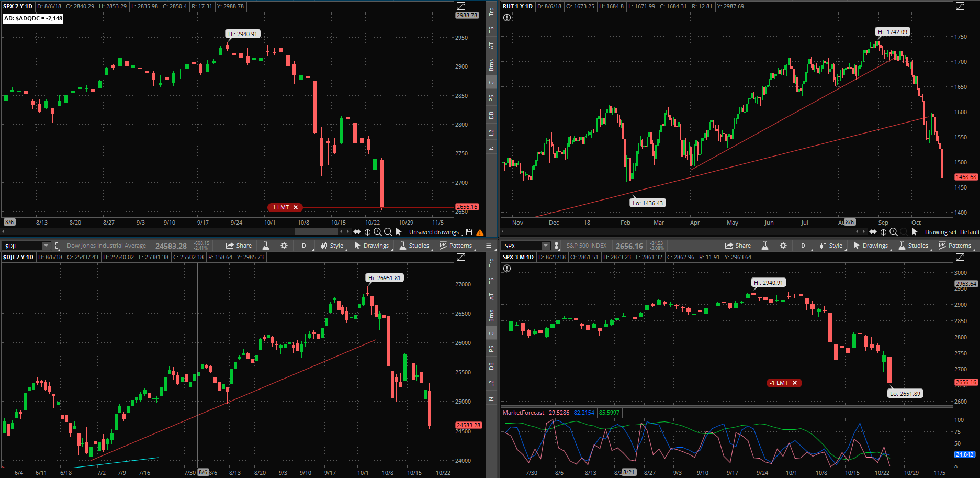Viewport: 980px width, 478px height.
Task: Open chart settings icon on SPX 2Y chart header
Action: 461,6
